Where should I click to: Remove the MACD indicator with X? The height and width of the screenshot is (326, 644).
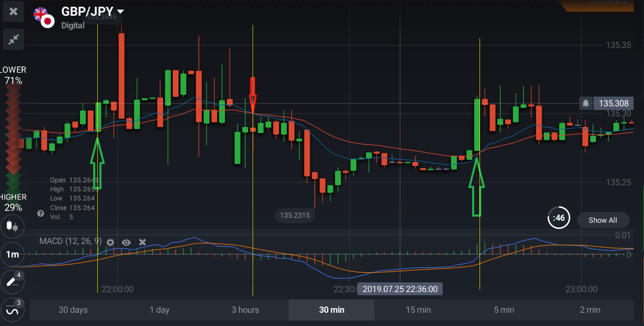tap(142, 242)
